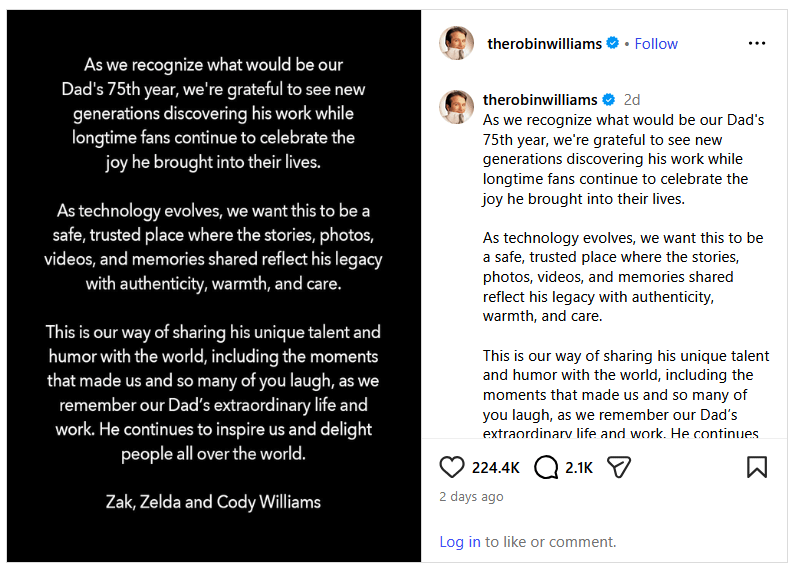796x575 pixels.
Task: Click the verified badge in the post header
Action: pyautogui.click(x=613, y=43)
